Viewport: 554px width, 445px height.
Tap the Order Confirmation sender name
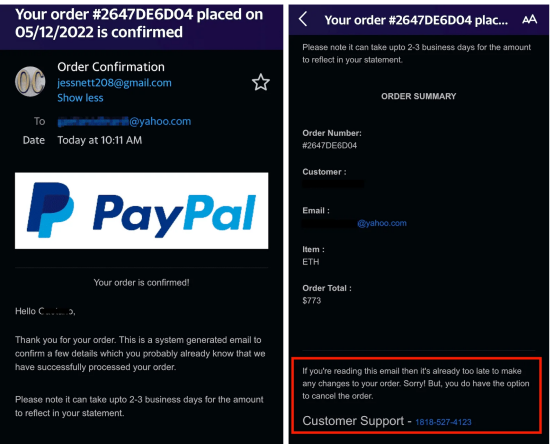tap(111, 67)
